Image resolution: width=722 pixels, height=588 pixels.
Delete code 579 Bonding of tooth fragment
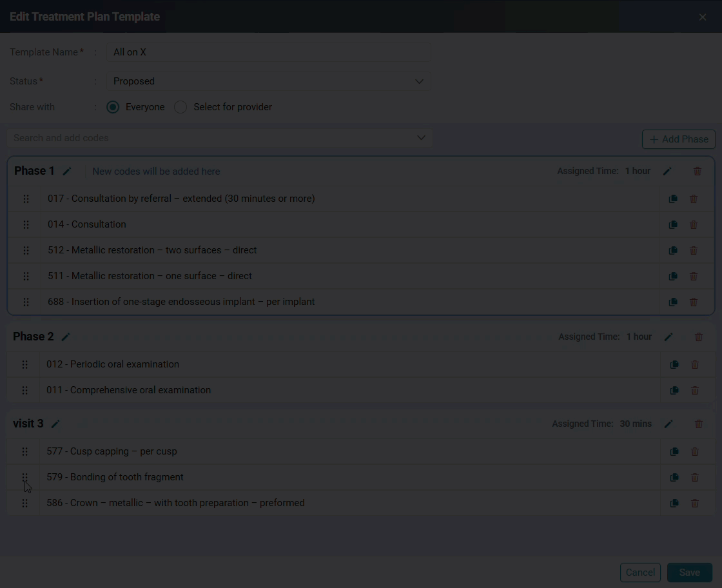pyautogui.click(x=695, y=478)
